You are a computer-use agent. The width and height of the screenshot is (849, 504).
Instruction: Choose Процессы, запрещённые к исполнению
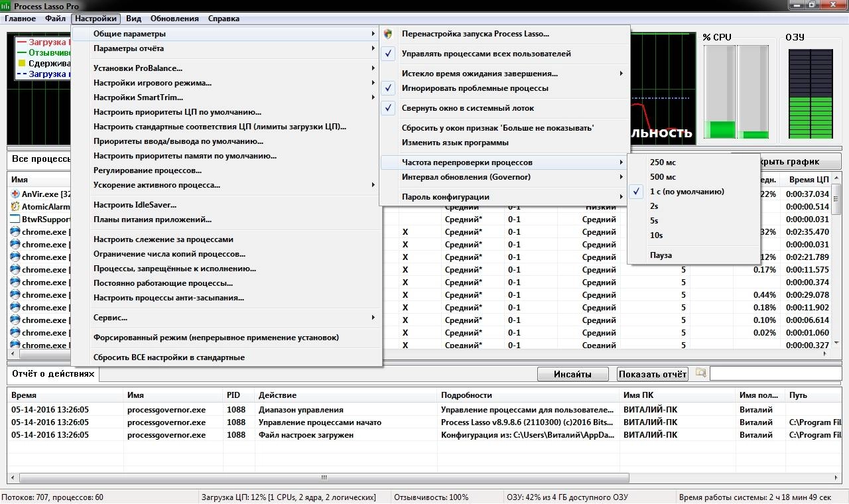coord(227,269)
